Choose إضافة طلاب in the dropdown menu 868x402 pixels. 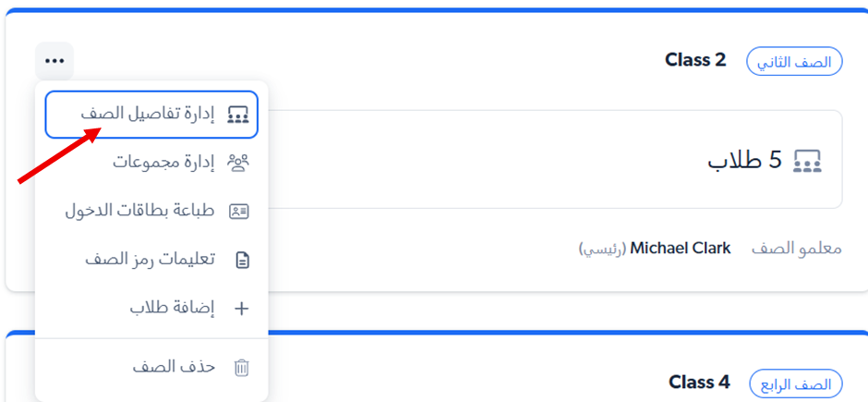(x=172, y=308)
